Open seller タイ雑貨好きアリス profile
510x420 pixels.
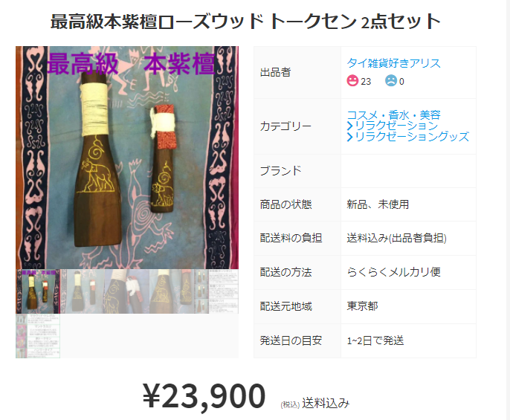tap(393, 62)
